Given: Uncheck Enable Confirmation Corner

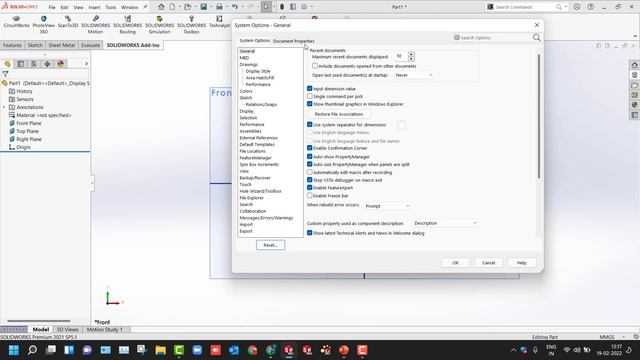Looking at the screenshot, I should (x=309, y=148).
